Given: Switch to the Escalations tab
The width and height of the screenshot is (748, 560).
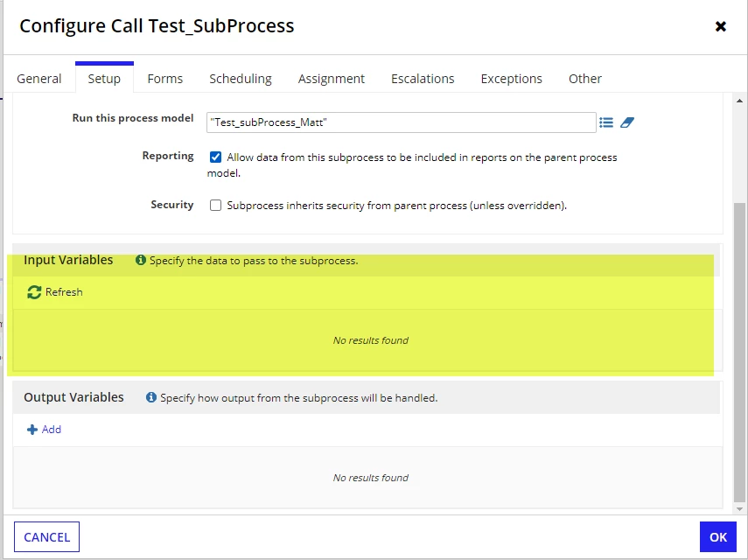Looking at the screenshot, I should (423, 79).
